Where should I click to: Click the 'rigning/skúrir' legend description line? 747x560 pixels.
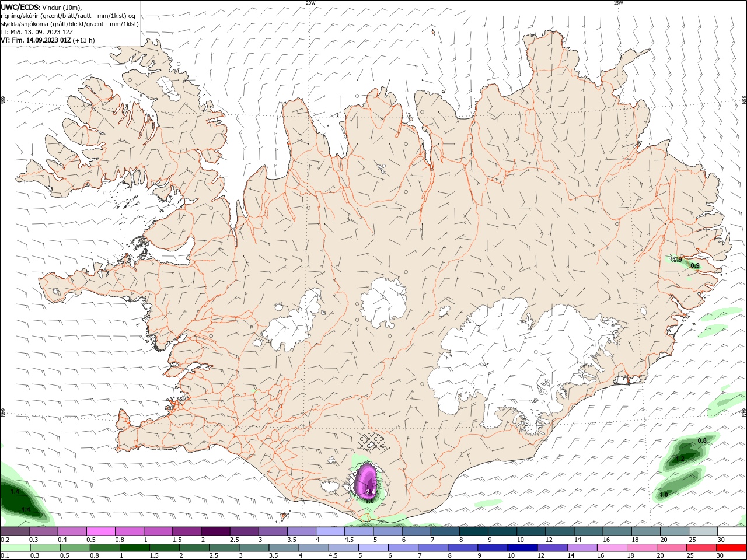coord(68,16)
